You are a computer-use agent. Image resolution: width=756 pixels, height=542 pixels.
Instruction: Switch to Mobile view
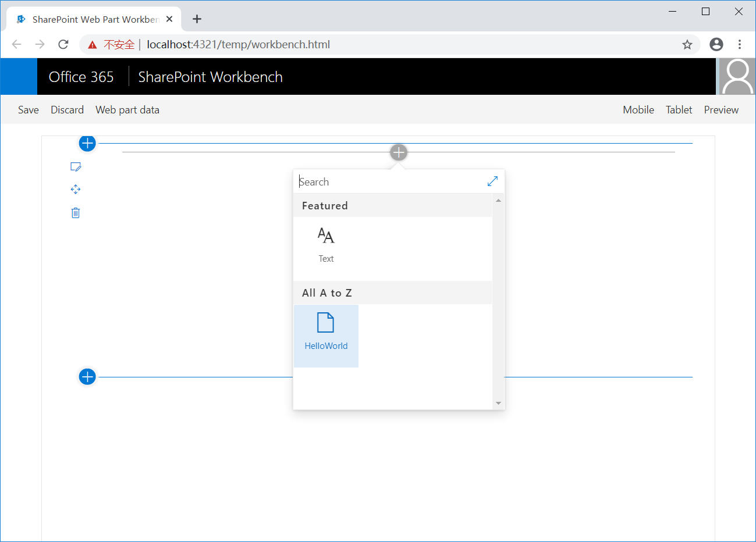(638, 110)
